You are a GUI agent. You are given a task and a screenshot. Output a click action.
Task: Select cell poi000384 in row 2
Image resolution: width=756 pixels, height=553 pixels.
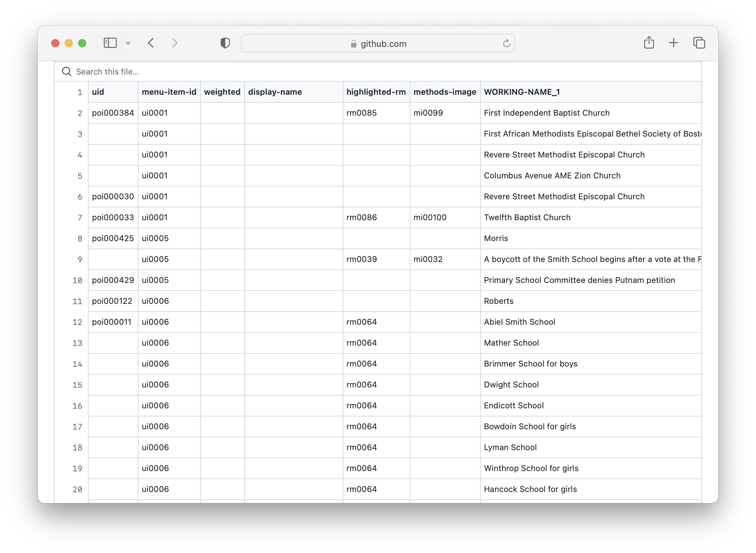click(113, 113)
